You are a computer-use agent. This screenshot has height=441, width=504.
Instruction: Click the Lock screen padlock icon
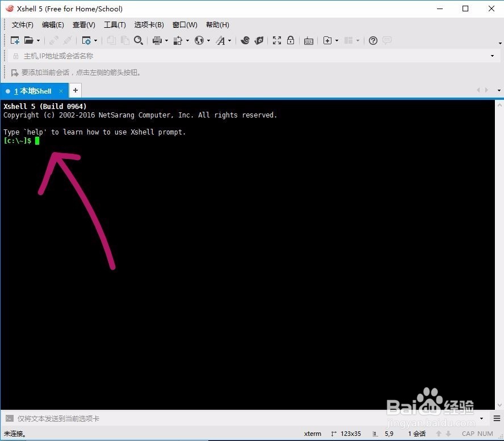pos(291,40)
